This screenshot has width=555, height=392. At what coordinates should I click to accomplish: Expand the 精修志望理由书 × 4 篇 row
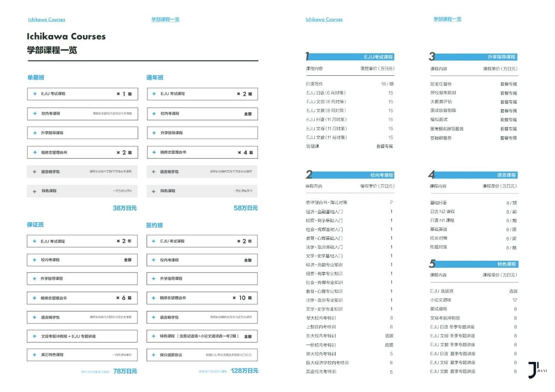pyautogui.click(x=202, y=152)
